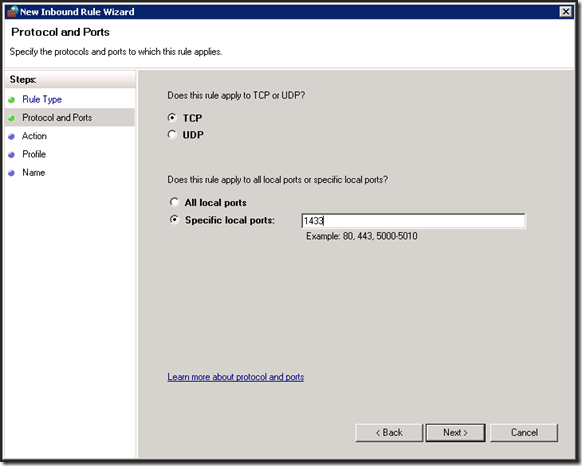Click the local ports question text

[277, 180]
